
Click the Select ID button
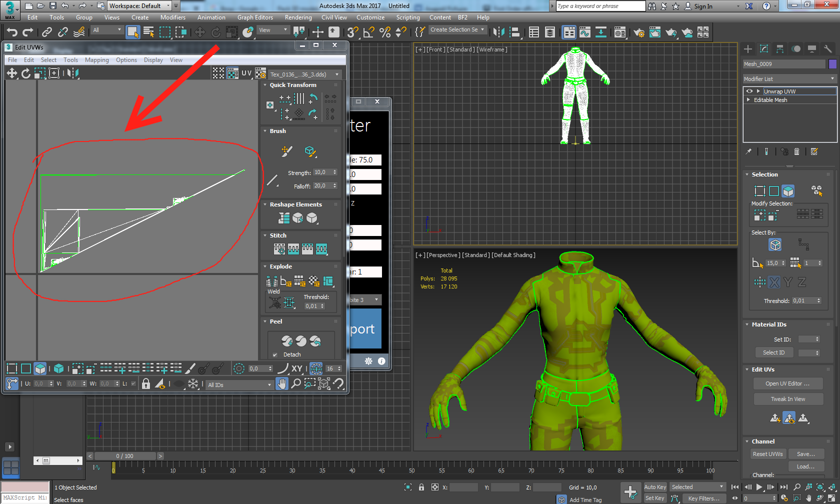point(774,352)
